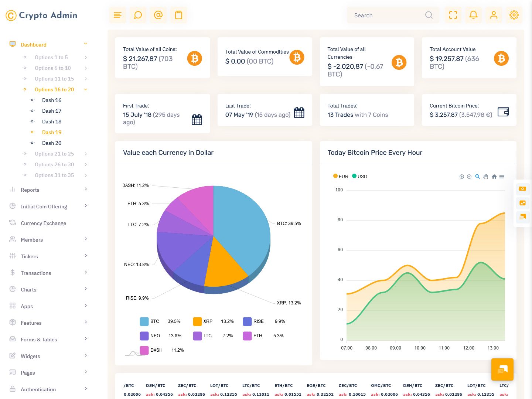The height and width of the screenshot is (399, 532).
Task: Toggle ETH slice in pie legend
Action: pos(263,336)
